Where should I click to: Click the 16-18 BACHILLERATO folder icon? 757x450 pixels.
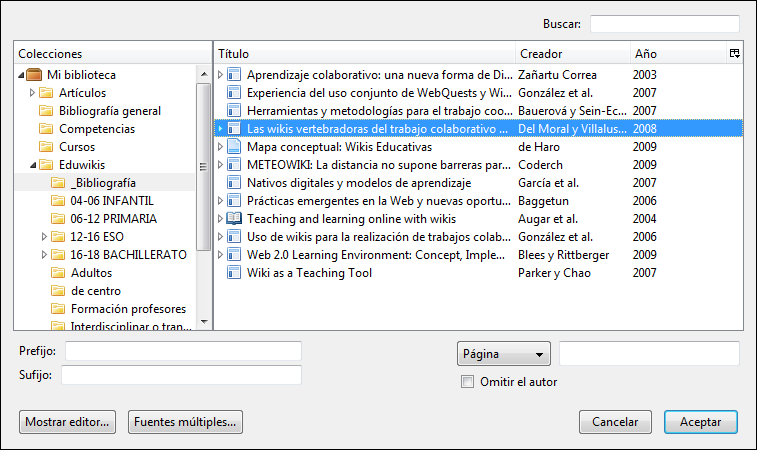click(58, 254)
